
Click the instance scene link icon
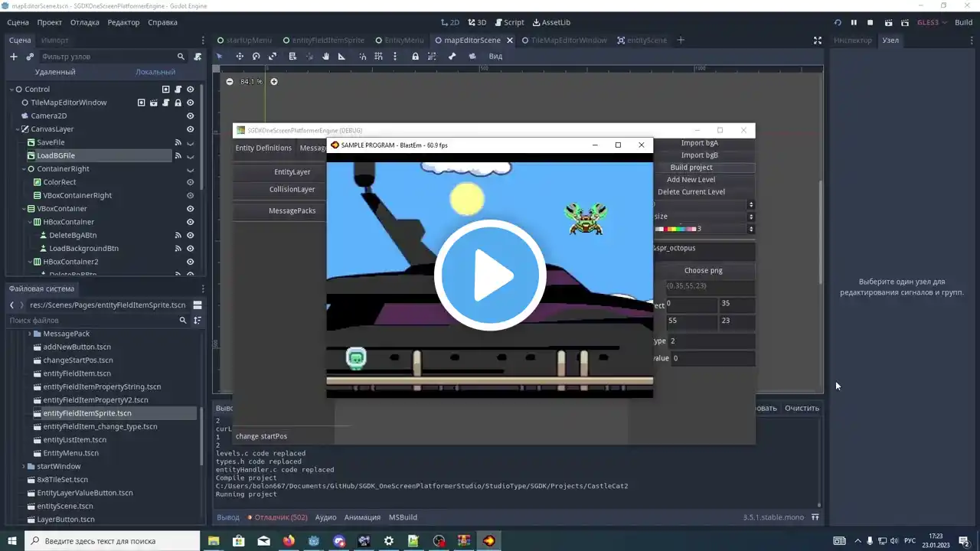pos(30,57)
